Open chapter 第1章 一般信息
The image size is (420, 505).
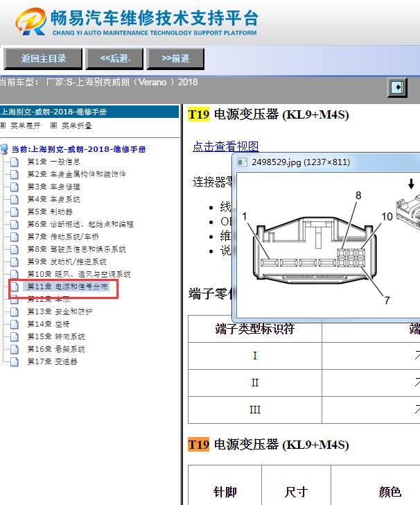pos(53,162)
